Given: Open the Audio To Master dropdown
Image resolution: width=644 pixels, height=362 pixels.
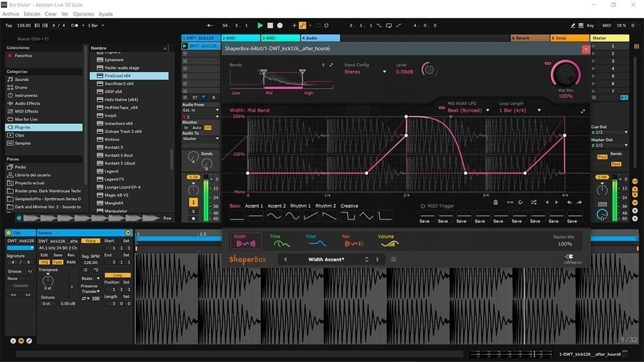Looking at the screenshot, I should point(201,139).
